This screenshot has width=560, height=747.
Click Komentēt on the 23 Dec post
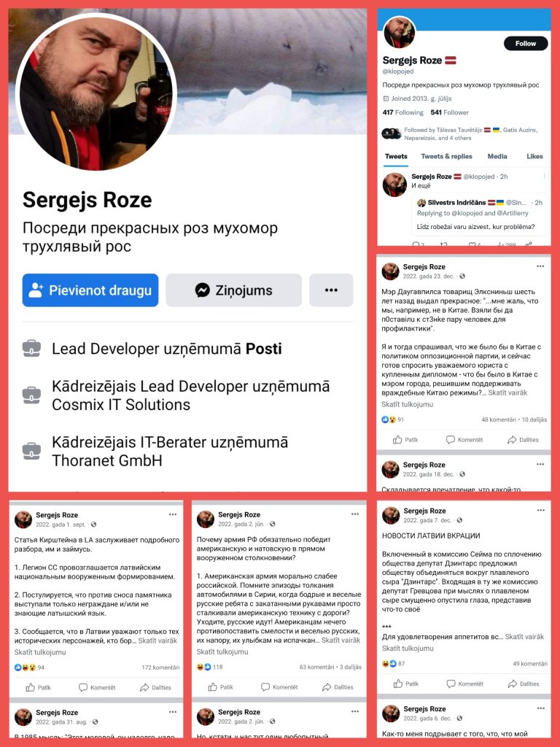(464, 440)
